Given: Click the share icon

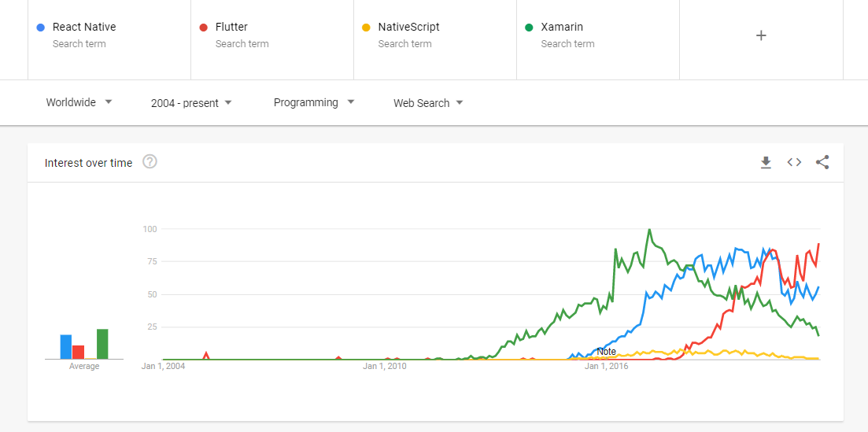Looking at the screenshot, I should click(822, 163).
